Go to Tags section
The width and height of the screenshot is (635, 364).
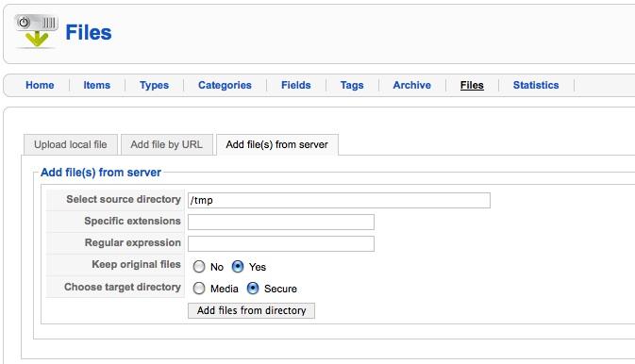click(352, 85)
